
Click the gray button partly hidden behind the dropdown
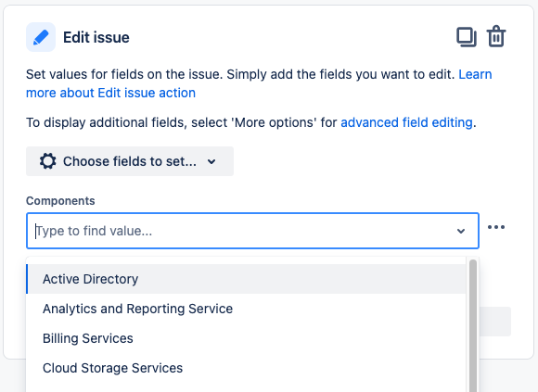point(495,322)
